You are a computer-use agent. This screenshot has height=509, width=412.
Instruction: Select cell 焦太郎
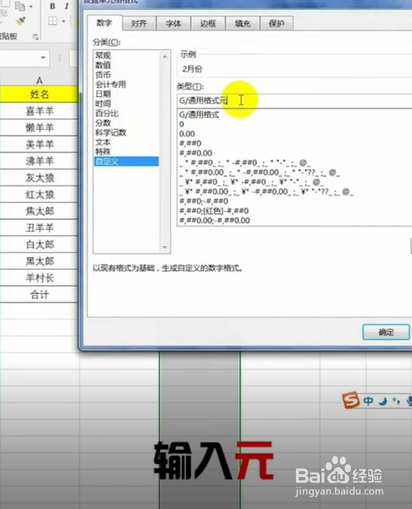coord(39,211)
